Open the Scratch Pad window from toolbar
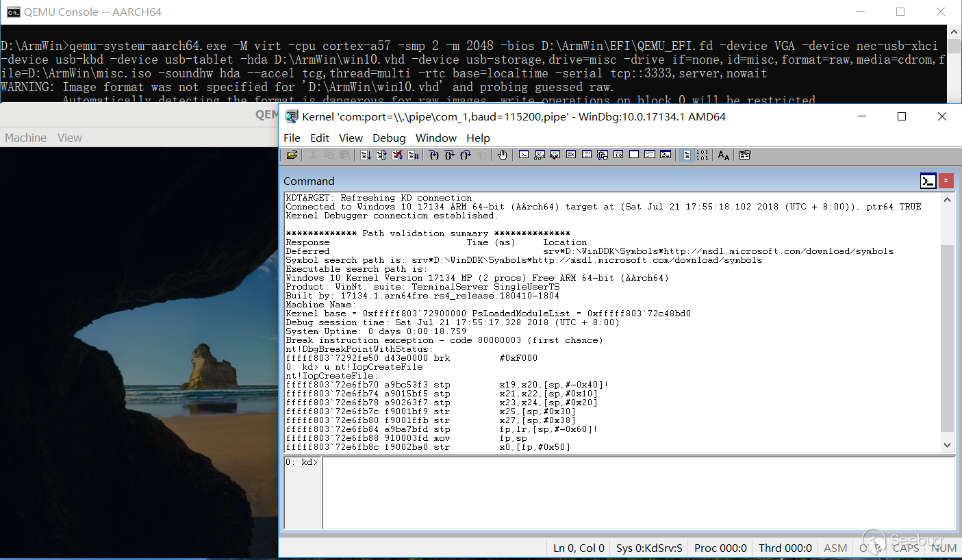This screenshot has height=560, width=962. point(634,155)
